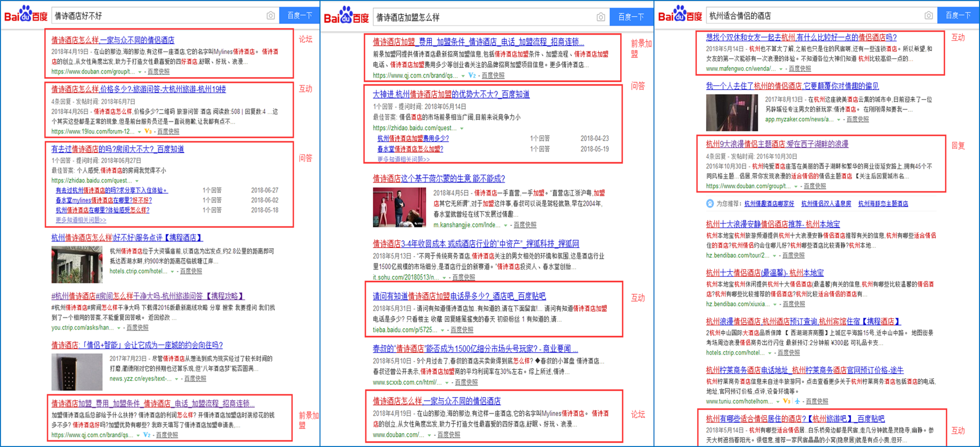Expand dropdown arrow beside app.myzaker.com URL
980x447 pixels.
point(839,119)
